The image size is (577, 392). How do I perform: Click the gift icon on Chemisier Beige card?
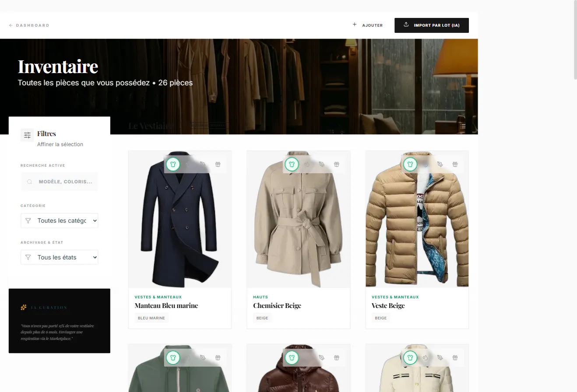(x=336, y=164)
